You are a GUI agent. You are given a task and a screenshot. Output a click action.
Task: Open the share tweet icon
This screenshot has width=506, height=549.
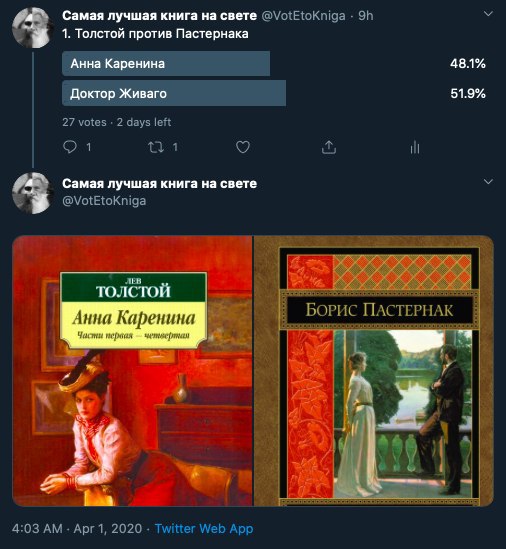(x=329, y=147)
